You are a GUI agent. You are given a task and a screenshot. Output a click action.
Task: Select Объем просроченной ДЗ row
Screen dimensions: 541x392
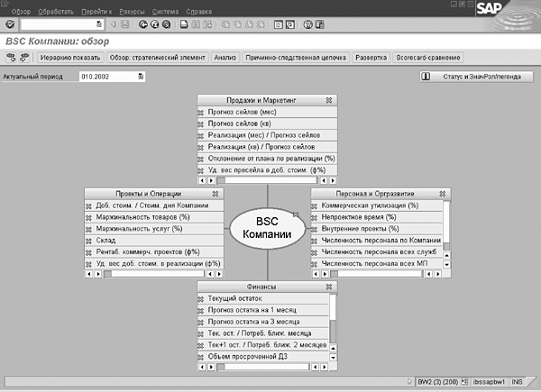[x=263, y=357]
